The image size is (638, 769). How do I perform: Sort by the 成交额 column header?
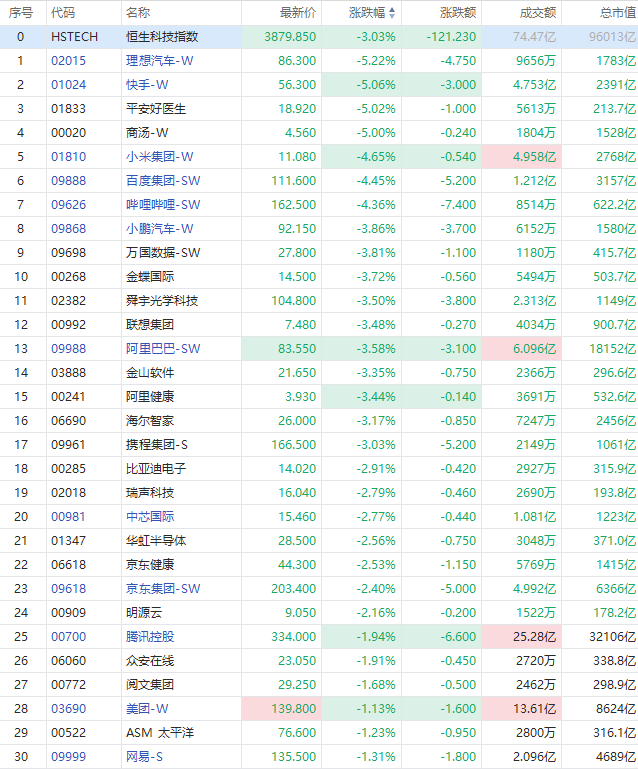538,13
